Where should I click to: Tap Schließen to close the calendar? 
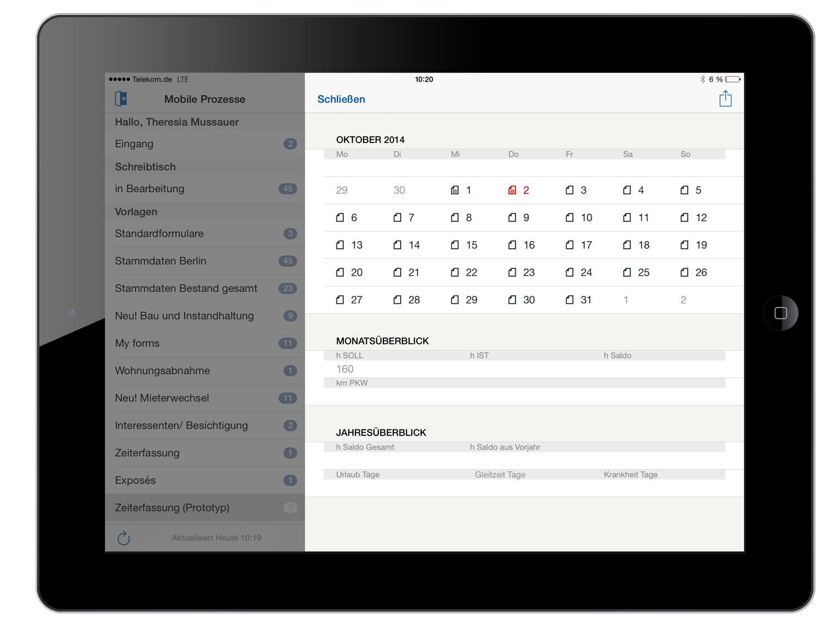tap(341, 99)
